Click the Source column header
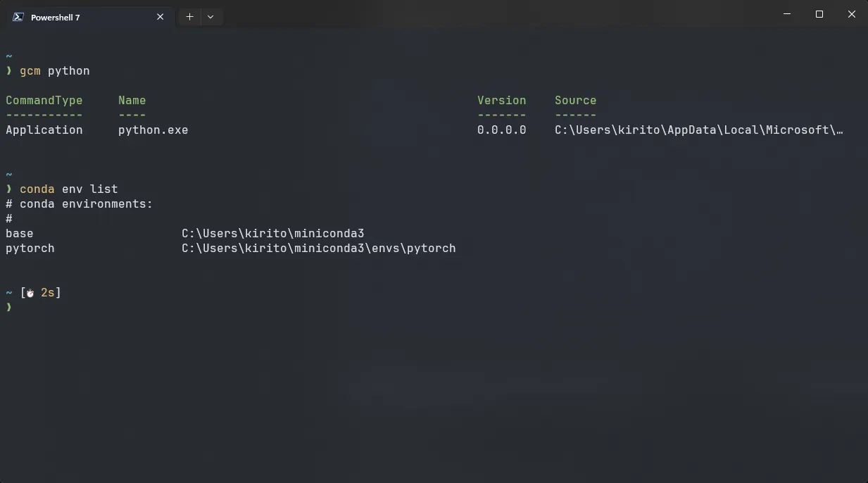 (x=575, y=100)
